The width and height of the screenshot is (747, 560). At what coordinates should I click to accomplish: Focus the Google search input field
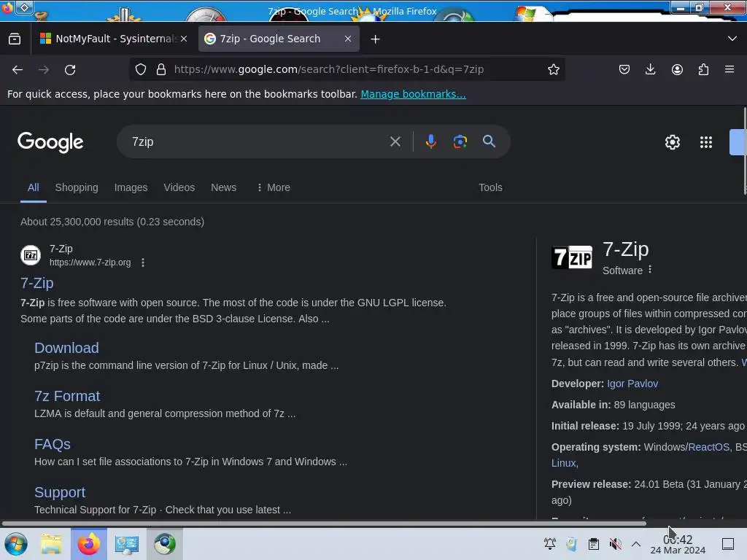click(x=258, y=141)
